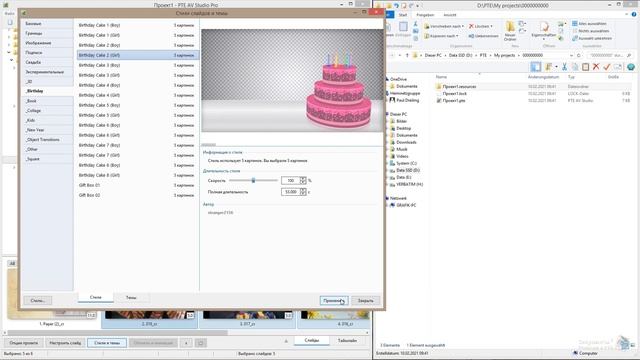Image resolution: width=640 pixels, height=360 pixels.
Task: Click the Löschen button in Explorer ribbon
Action: click(480, 26)
